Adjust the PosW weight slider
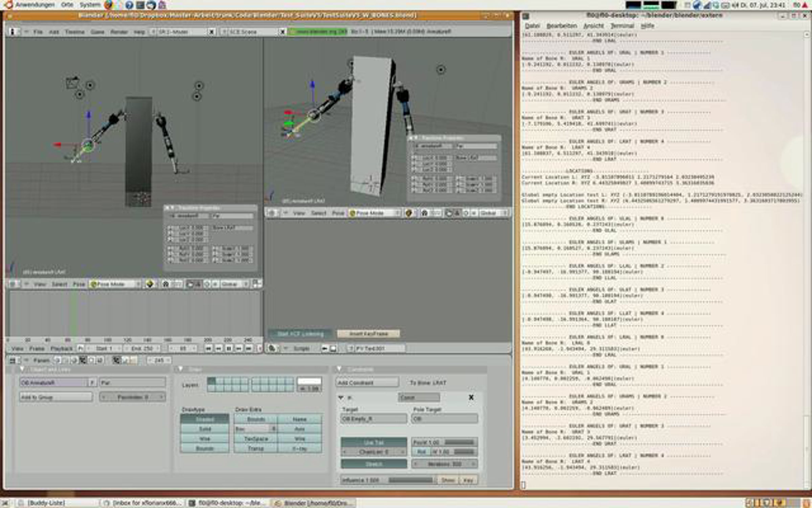This screenshot has height=508, width=812. [445, 442]
